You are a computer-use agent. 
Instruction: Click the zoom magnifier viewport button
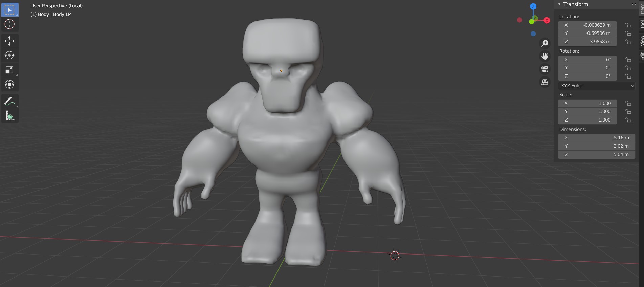point(545,43)
